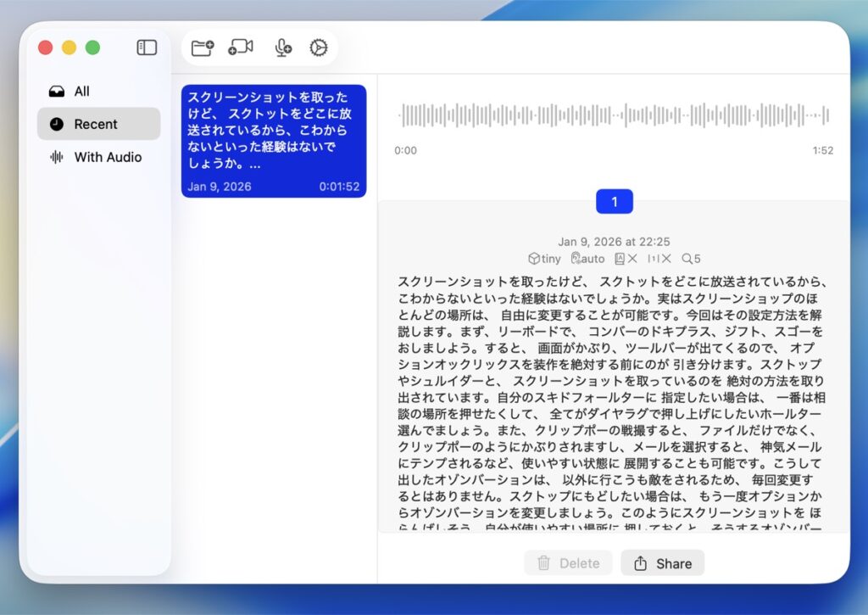The width and height of the screenshot is (868, 615).
Task: Click the waveform icon beside With Audio
Action: pyautogui.click(x=57, y=157)
